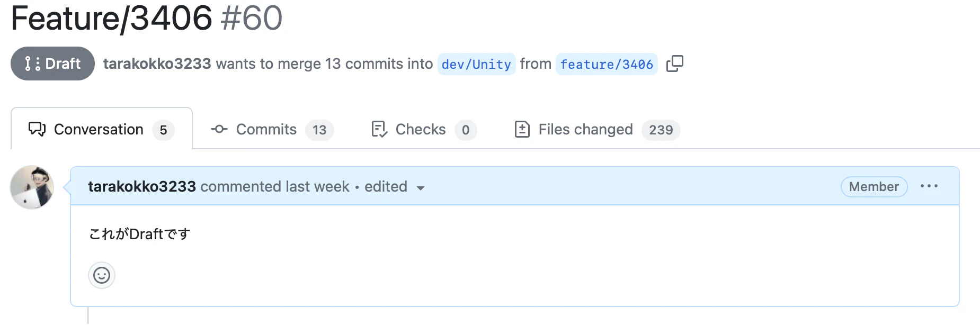Expand the edited history dropdown
Image resolution: width=980 pixels, height=325 pixels.
coord(395,187)
